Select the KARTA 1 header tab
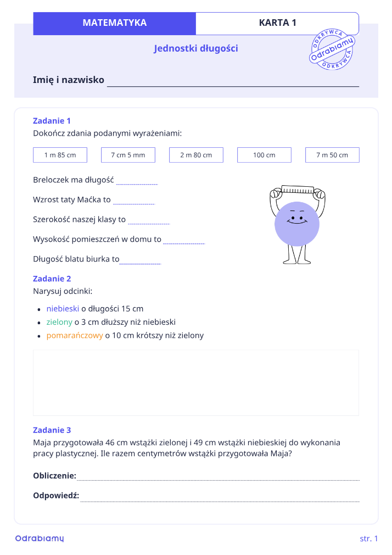This screenshot has height=555, width=392. (x=277, y=24)
